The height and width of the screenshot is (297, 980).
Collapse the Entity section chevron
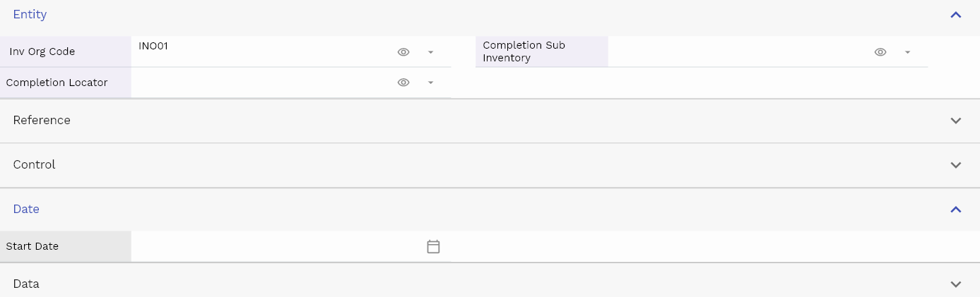(956, 15)
